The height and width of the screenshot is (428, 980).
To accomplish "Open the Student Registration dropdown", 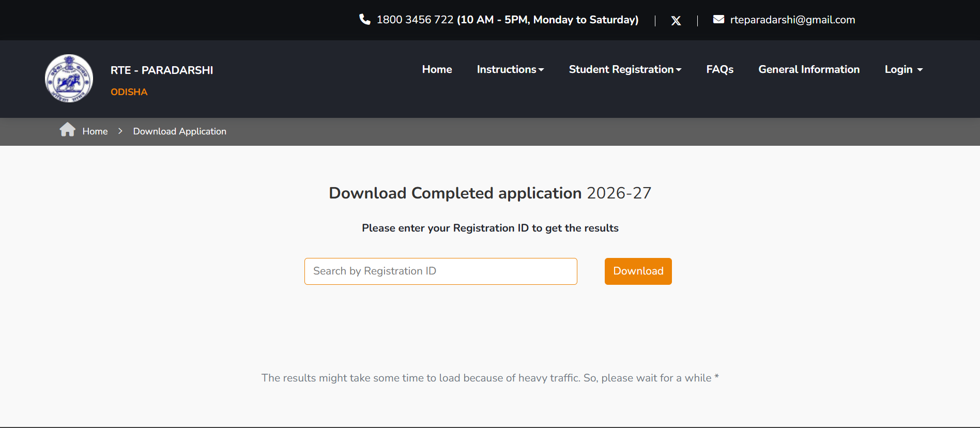I will pyautogui.click(x=624, y=69).
